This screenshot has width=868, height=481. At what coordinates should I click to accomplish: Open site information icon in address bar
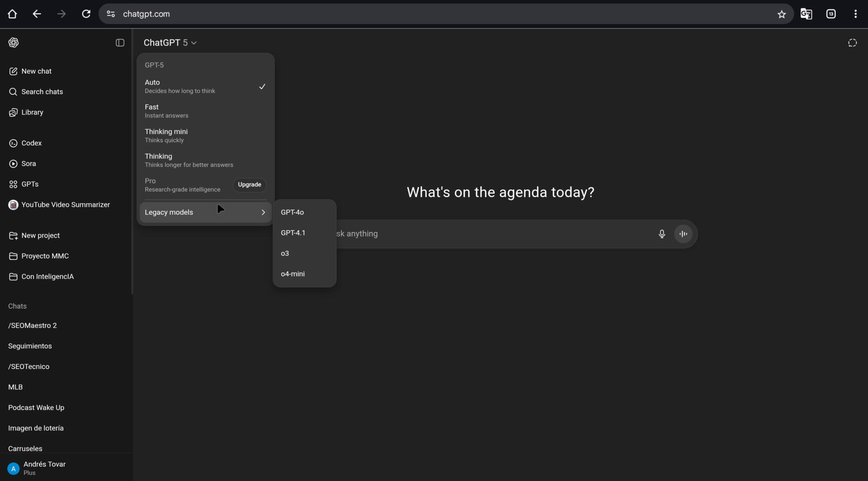click(x=111, y=14)
